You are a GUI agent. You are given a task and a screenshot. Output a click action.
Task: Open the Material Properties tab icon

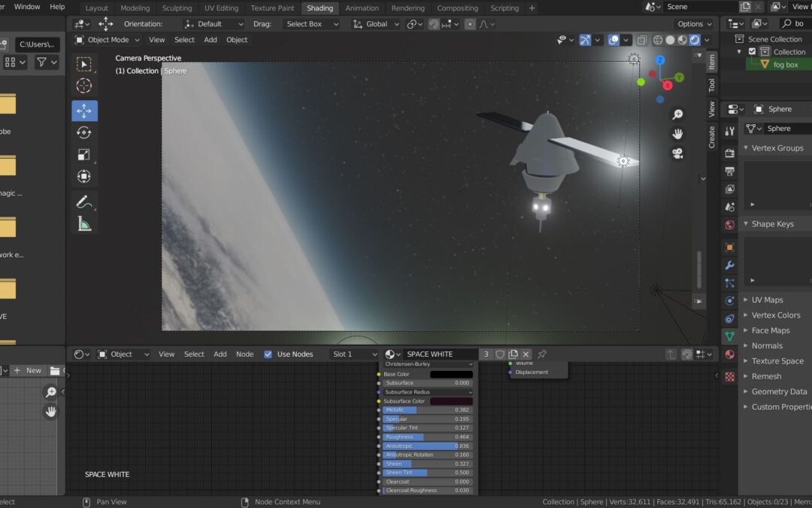pyautogui.click(x=729, y=354)
